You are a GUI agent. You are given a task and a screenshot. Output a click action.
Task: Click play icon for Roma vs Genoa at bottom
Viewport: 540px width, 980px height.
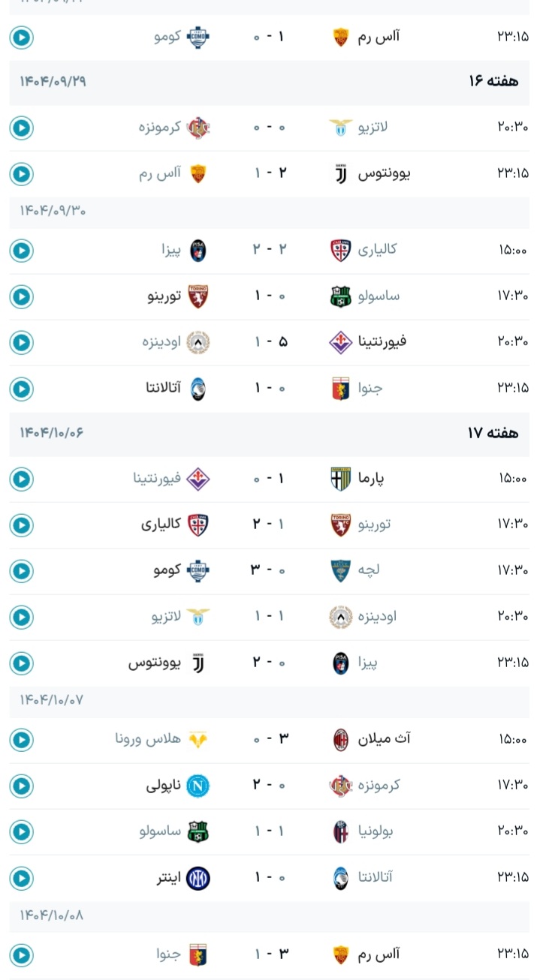pos(21,954)
